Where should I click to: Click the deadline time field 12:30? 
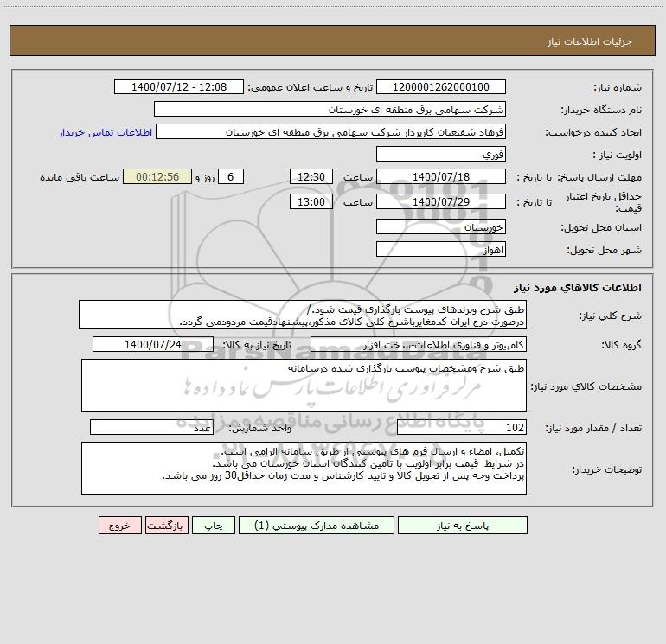311,176
